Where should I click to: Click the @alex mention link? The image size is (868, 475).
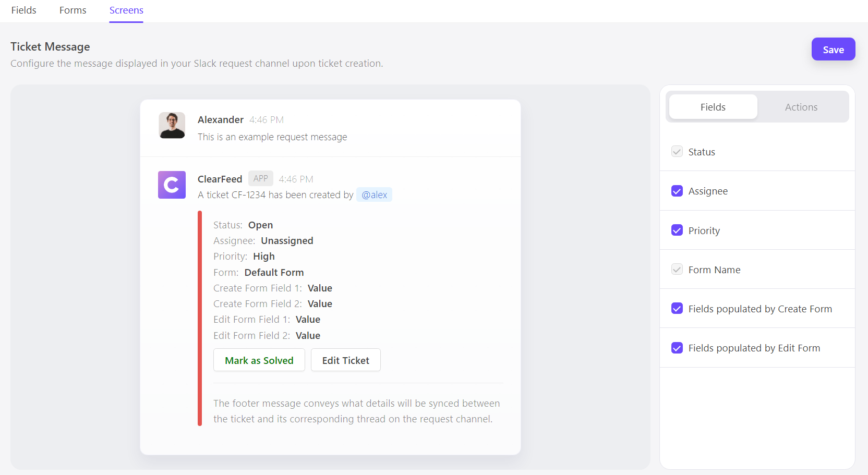click(374, 195)
